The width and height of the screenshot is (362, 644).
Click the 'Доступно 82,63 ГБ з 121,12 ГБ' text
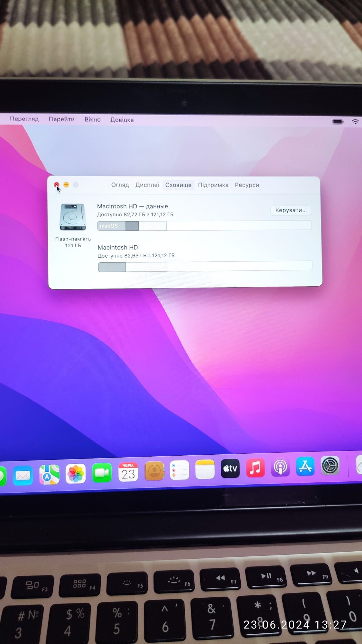(x=136, y=256)
